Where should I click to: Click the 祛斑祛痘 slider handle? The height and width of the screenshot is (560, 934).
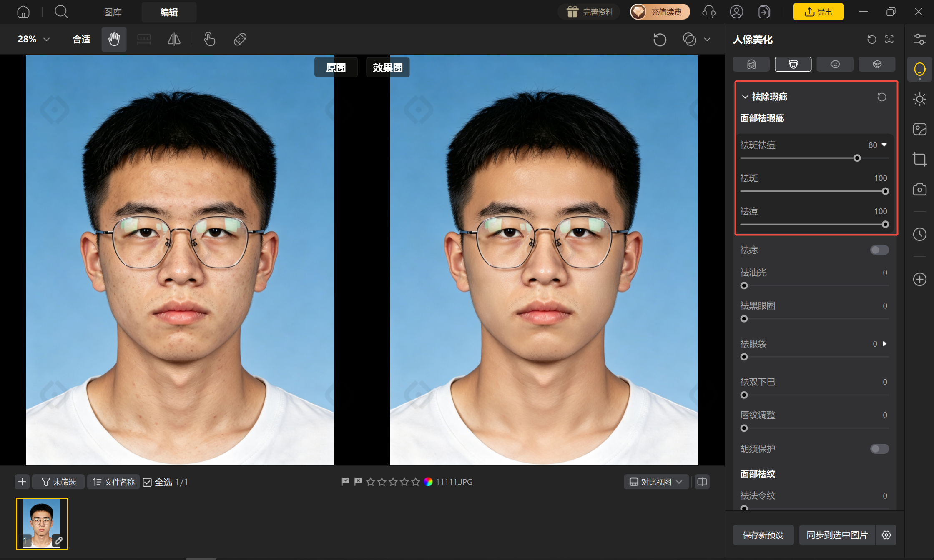click(x=857, y=158)
